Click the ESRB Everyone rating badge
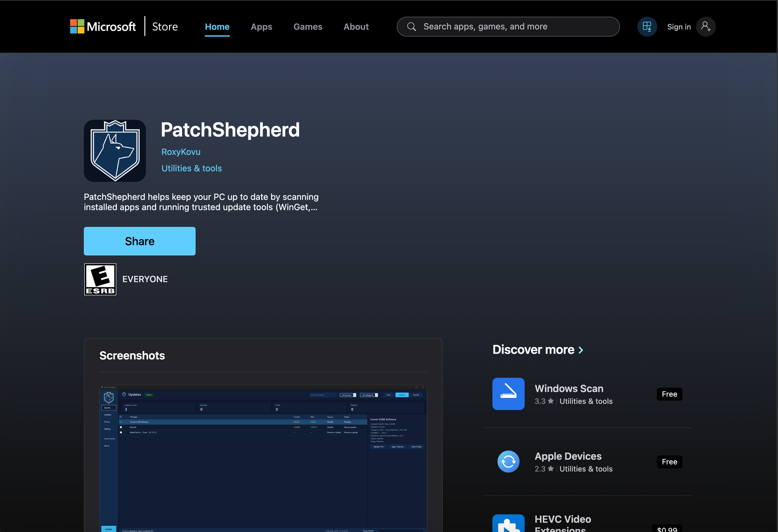778x532 pixels. 100,279
